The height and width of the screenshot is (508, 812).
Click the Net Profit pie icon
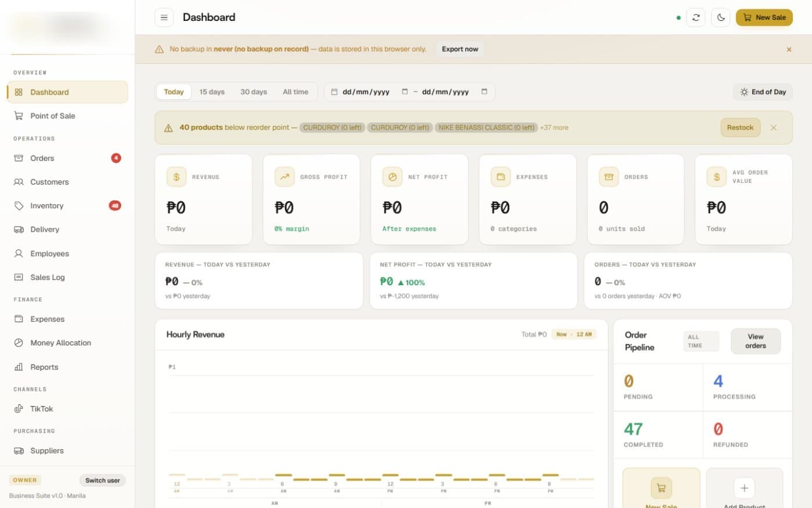[x=393, y=177]
